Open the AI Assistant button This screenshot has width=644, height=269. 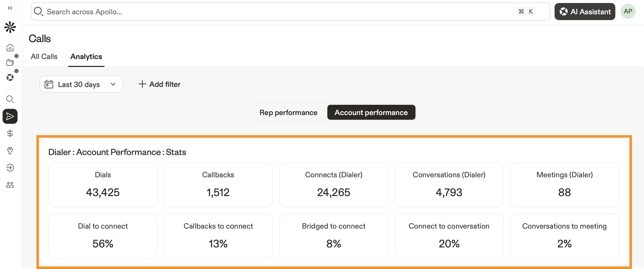(585, 12)
